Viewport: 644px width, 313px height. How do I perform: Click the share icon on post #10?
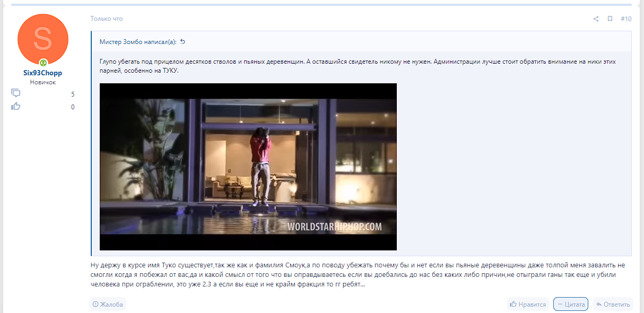pos(596,19)
